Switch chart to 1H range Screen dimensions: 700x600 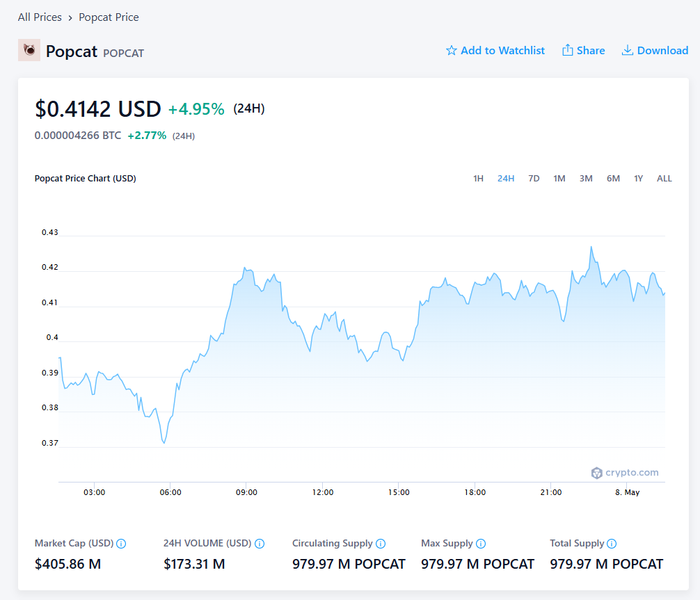tap(478, 179)
